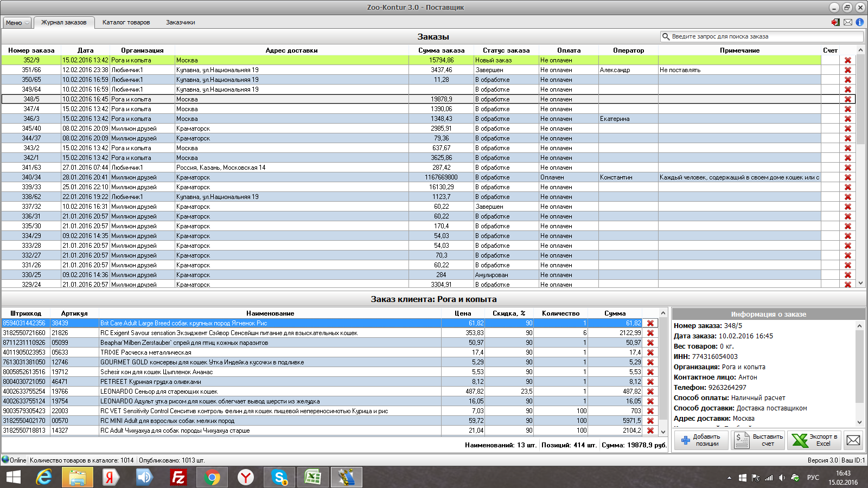Remove Brit Care Adult Large Breed item
Screen dimensions: 868x488
pos(650,323)
